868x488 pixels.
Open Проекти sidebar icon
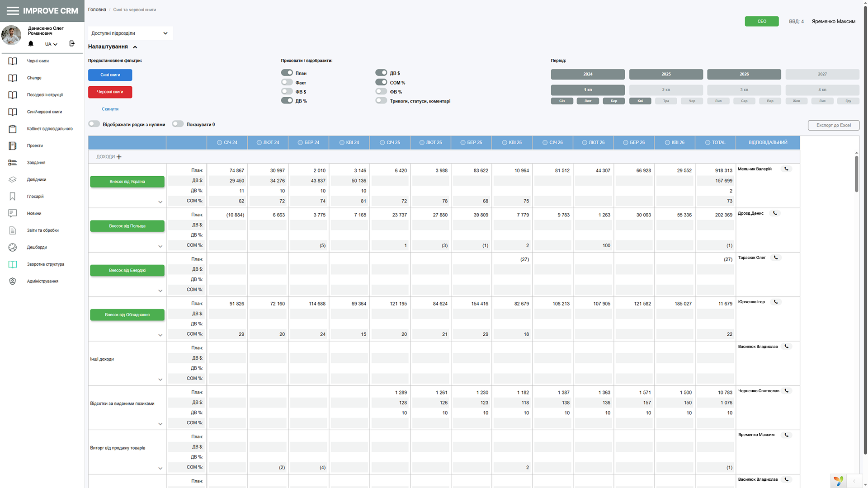point(13,146)
